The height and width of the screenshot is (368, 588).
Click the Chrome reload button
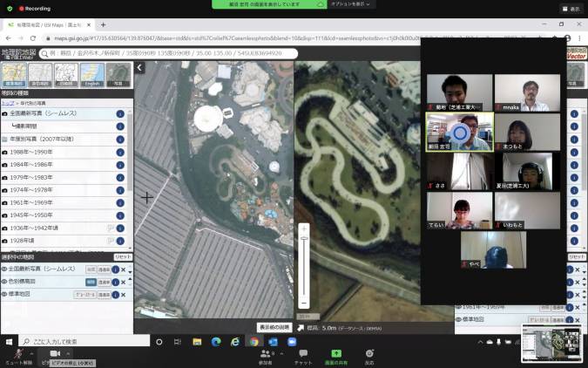(x=33, y=38)
